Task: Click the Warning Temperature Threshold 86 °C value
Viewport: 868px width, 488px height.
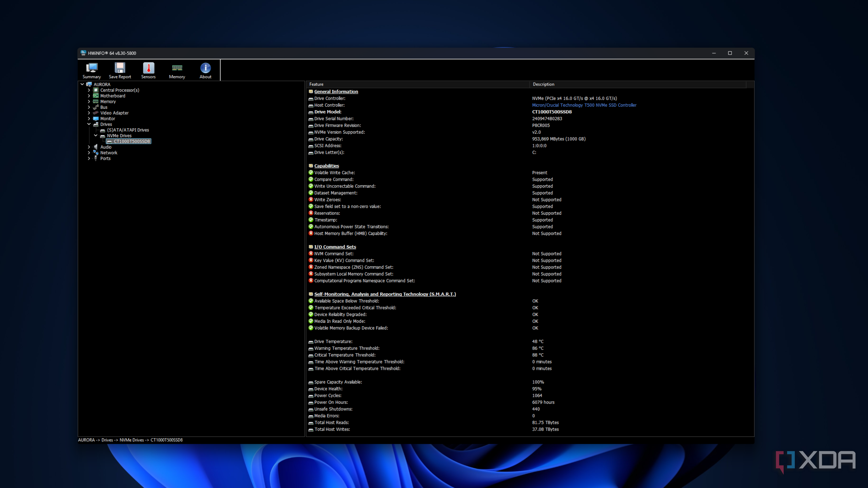Action: [537, 348]
